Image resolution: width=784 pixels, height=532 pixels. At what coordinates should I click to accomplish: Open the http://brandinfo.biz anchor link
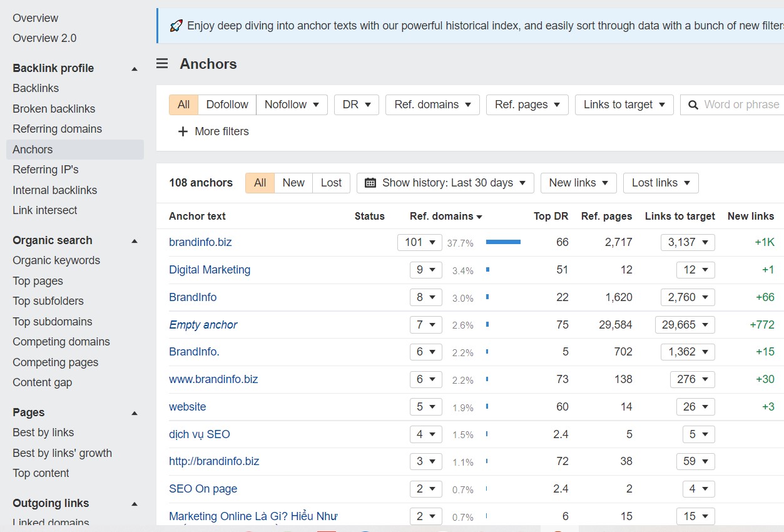pyautogui.click(x=214, y=461)
